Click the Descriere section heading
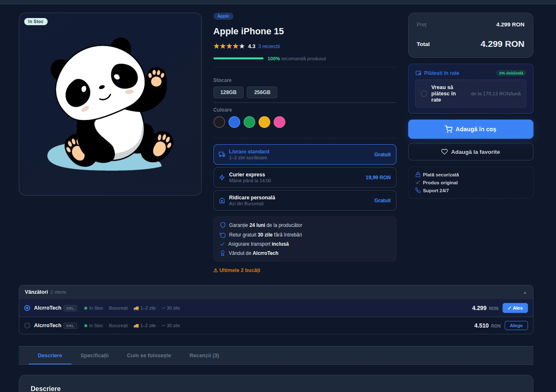Image resolution: width=556 pixels, height=392 pixels. (x=45, y=388)
